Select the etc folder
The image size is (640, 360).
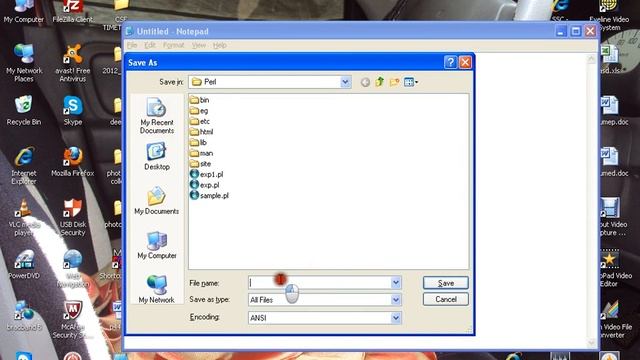coord(200,121)
